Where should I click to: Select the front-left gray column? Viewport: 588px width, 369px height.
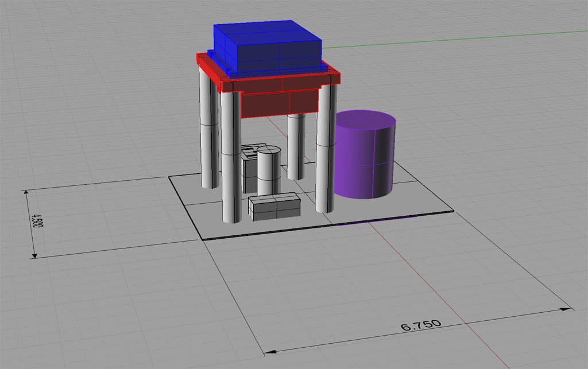pos(230,166)
